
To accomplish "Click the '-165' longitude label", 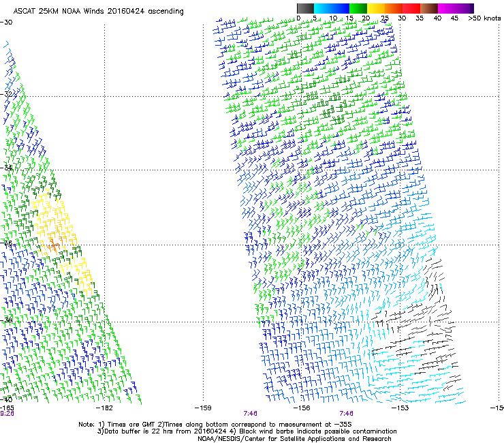I will pyautogui.click(x=7, y=408).
